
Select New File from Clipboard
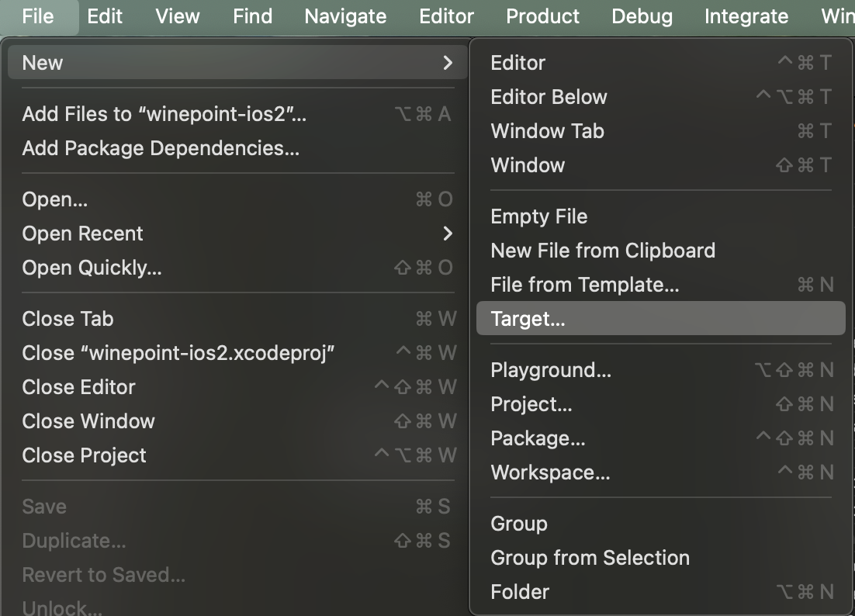pyautogui.click(x=603, y=251)
